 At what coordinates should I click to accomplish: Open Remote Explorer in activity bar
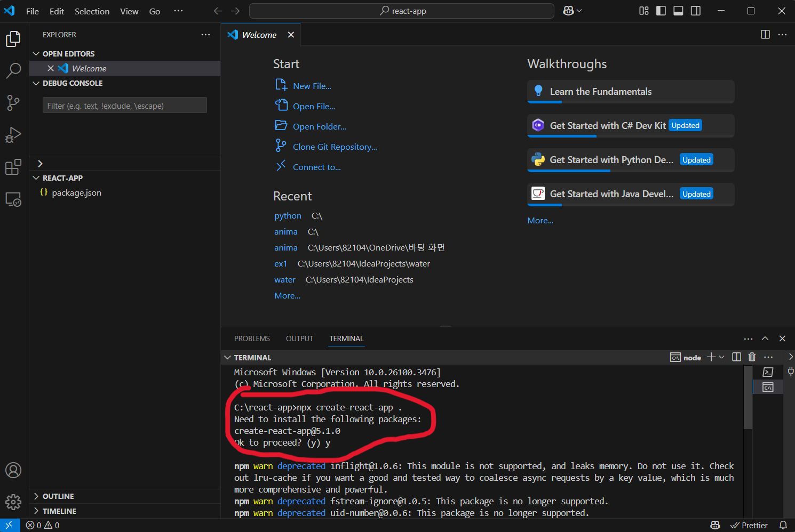pos(13,200)
